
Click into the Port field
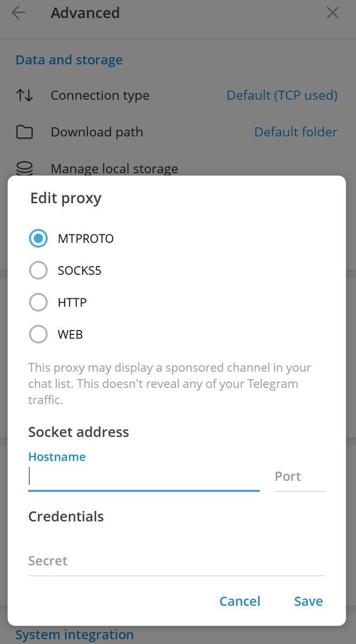[x=300, y=477]
